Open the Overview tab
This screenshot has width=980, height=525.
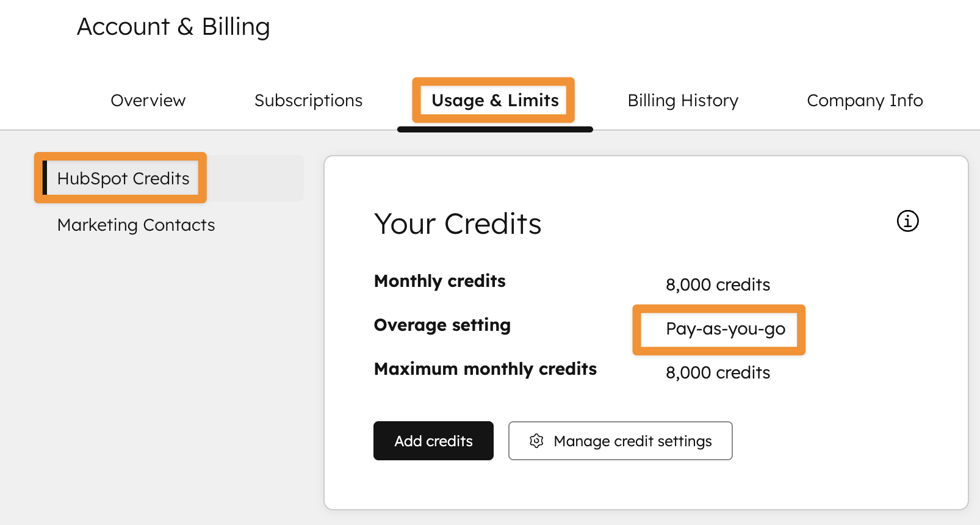point(148,100)
